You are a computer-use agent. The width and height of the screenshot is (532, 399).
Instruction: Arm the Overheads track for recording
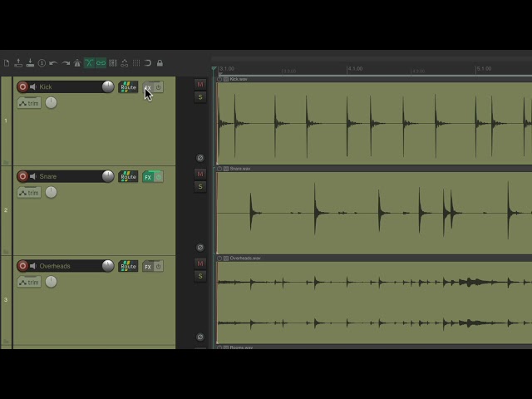[22, 266]
